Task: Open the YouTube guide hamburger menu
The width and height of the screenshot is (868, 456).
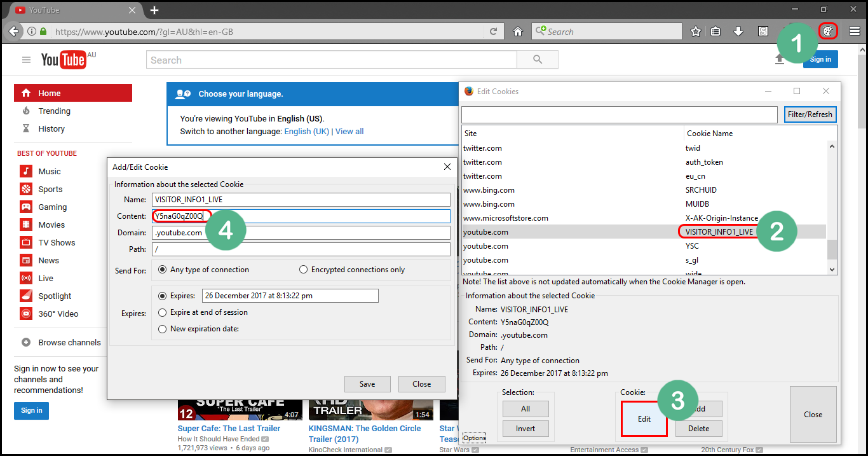Action: pos(26,60)
